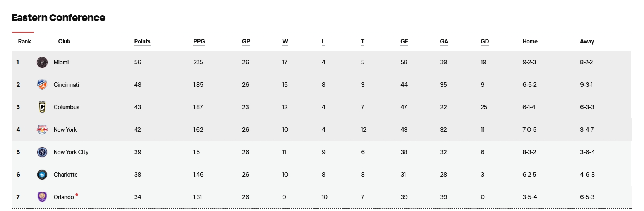Sort table by GP column header
The width and height of the screenshot is (644, 211).
246,41
